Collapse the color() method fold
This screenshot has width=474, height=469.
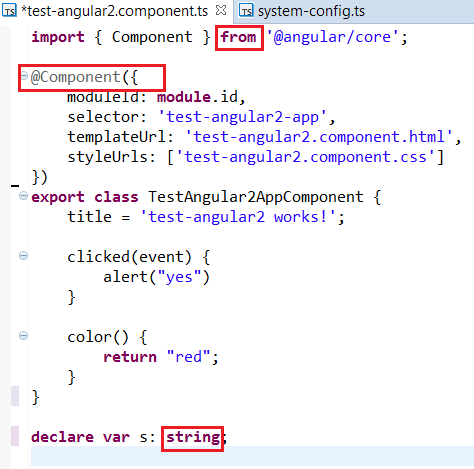click(x=23, y=335)
